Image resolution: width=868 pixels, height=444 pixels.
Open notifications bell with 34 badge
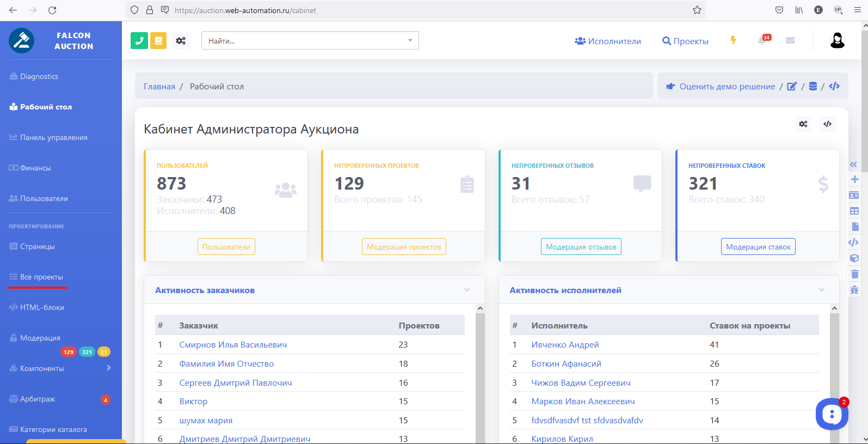click(x=763, y=41)
